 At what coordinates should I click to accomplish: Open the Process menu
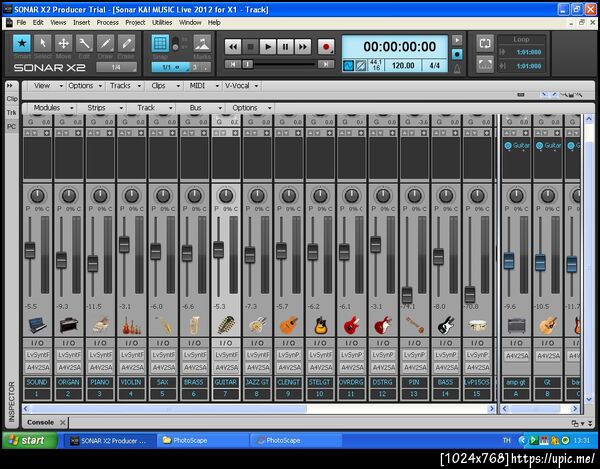(108, 23)
